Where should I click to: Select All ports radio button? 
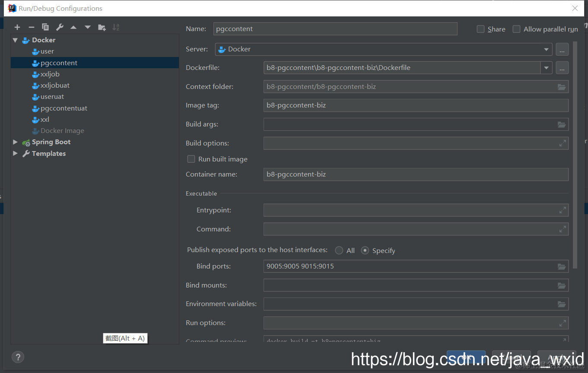pos(339,250)
